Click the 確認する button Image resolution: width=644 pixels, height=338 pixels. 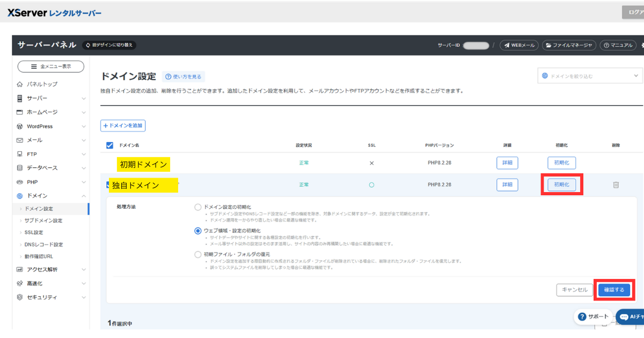click(x=614, y=290)
